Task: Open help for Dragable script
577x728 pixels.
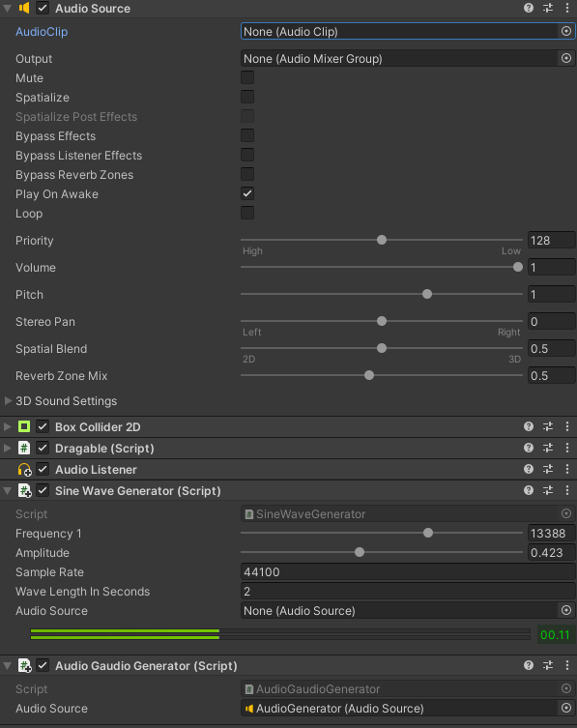Action: (529, 448)
